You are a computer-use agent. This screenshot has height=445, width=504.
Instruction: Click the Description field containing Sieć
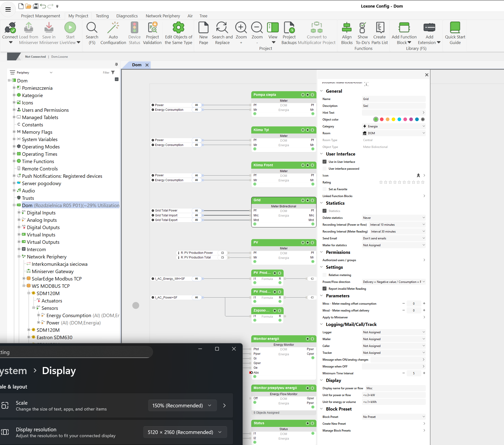(x=393, y=106)
